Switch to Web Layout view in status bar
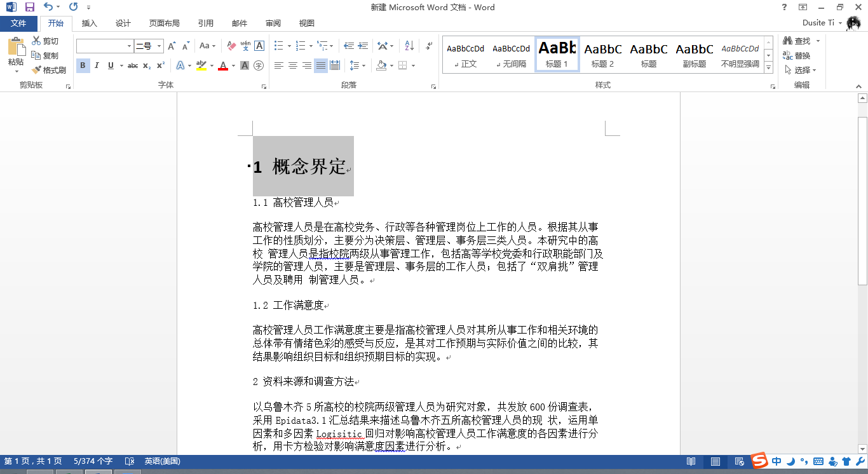Image resolution: width=868 pixels, height=474 pixels. pos(740,461)
